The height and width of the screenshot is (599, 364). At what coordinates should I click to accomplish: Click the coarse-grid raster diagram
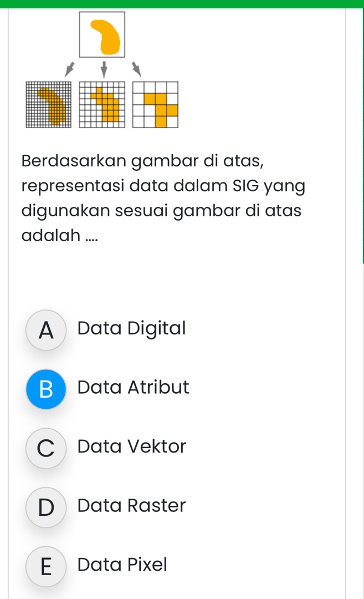click(x=155, y=104)
